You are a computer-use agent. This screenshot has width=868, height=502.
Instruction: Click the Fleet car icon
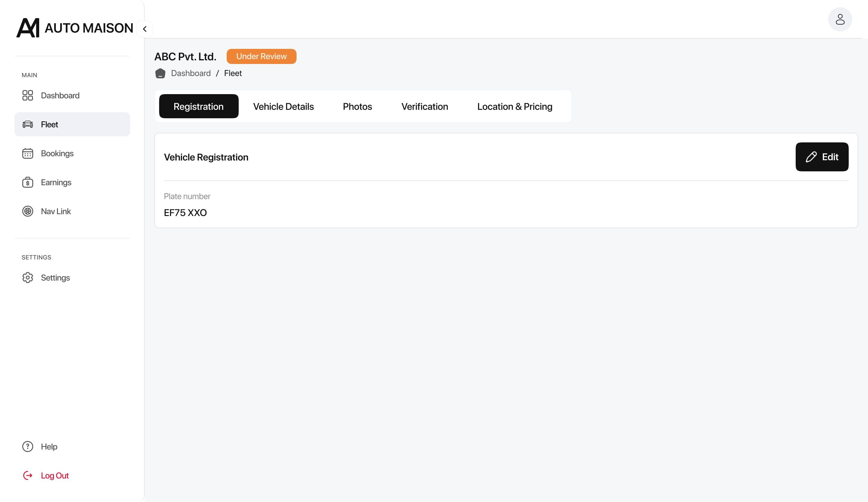click(x=27, y=125)
